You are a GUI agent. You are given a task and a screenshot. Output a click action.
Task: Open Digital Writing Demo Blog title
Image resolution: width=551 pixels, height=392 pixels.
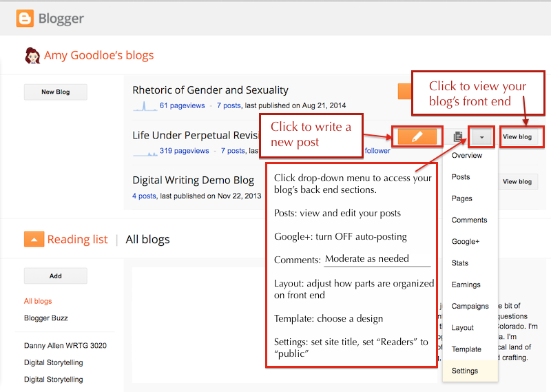coord(193,180)
